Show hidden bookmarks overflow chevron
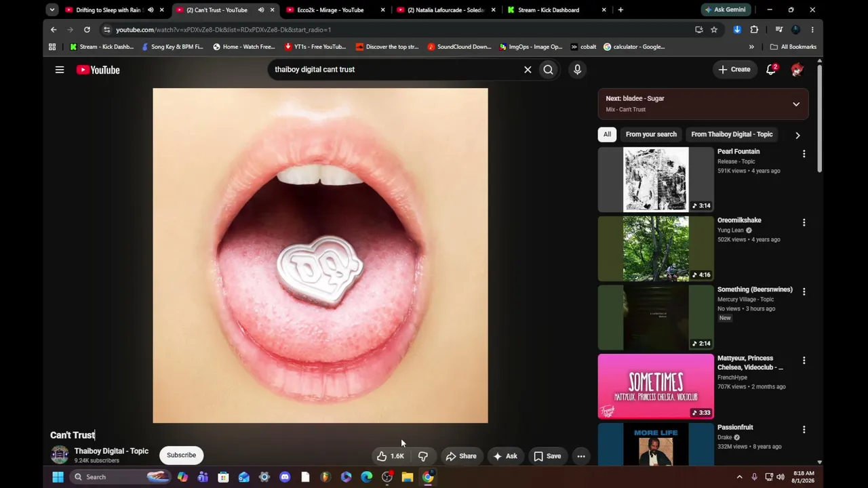 [x=751, y=47]
